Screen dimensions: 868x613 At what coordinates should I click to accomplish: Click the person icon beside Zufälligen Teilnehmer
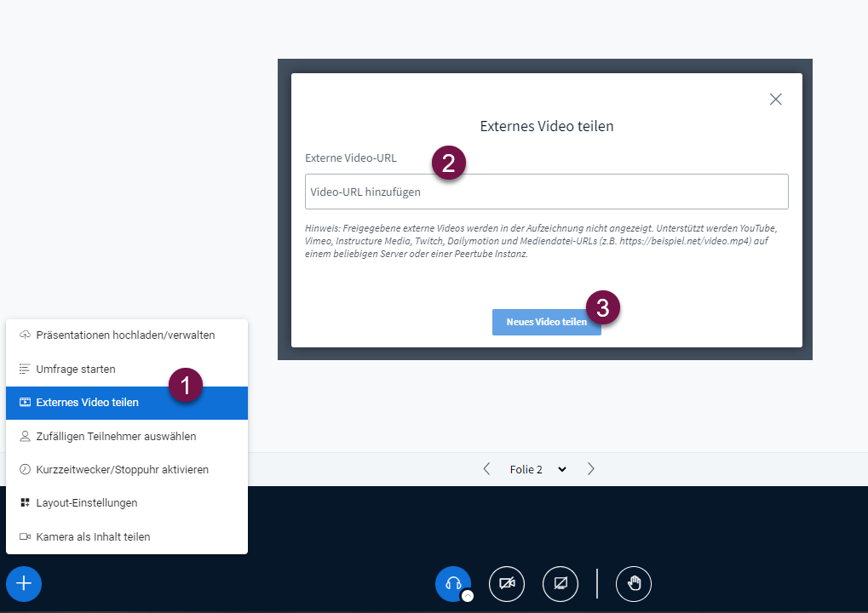[25, 437]
